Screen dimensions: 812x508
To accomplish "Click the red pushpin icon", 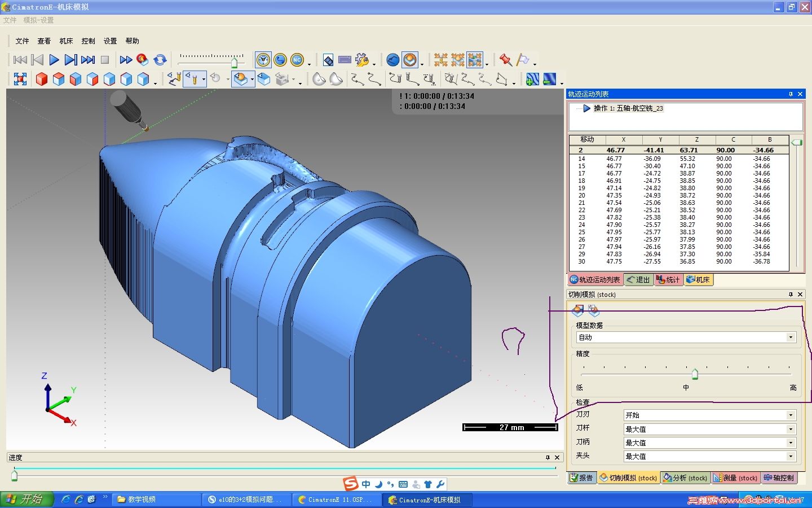I will (x=505, y=60).
